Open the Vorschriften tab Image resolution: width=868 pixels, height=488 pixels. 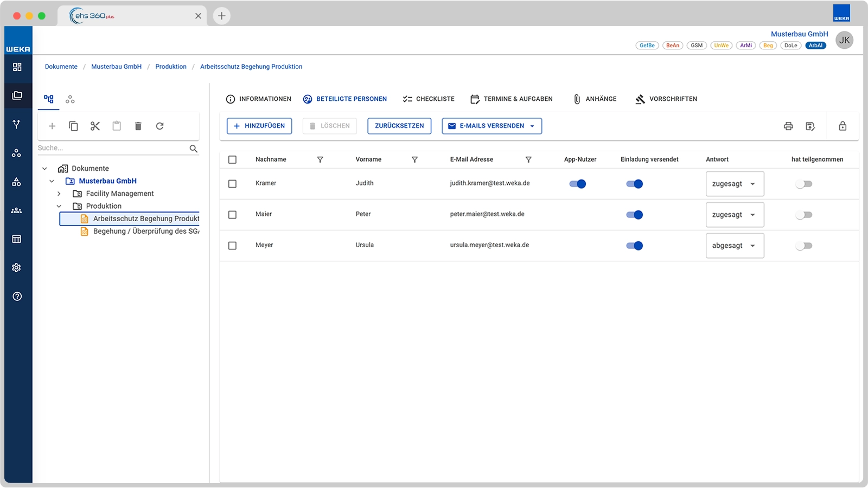(x=666, y=99)
